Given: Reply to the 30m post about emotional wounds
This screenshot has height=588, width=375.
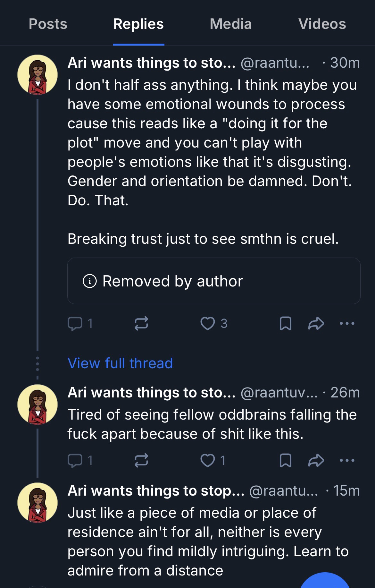Looking at the screenshot, I should [x=75, y=323].
